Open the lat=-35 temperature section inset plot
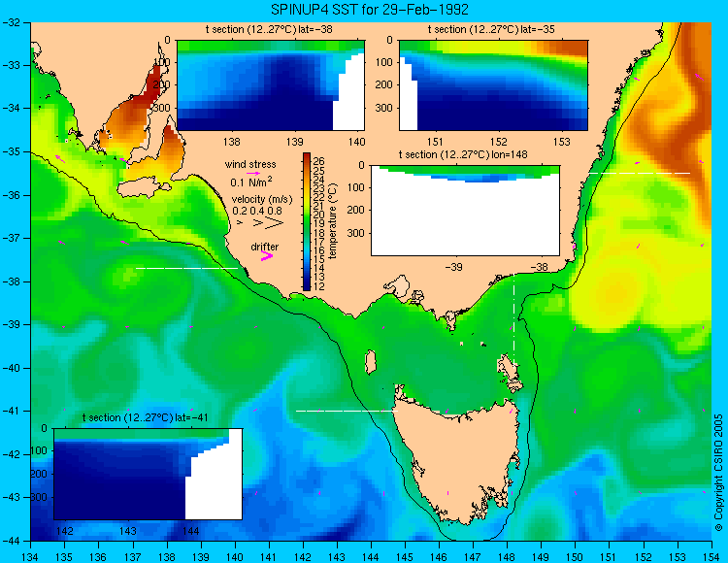The height and width of the screenshot is (563, 728). [493, 85]
